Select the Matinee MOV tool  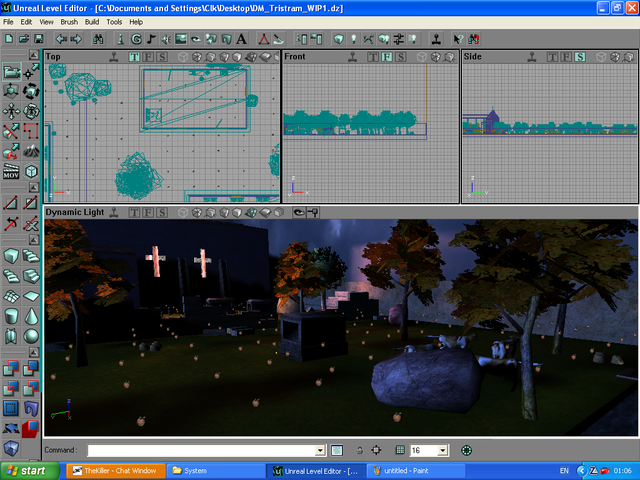tap(11, 172)
